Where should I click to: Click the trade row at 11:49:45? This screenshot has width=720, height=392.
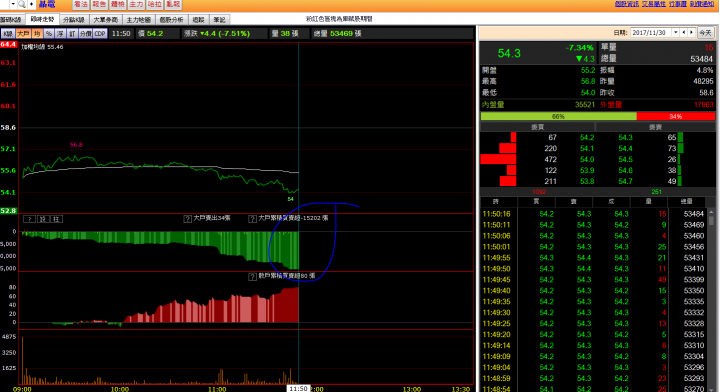(x=593, y=280)
